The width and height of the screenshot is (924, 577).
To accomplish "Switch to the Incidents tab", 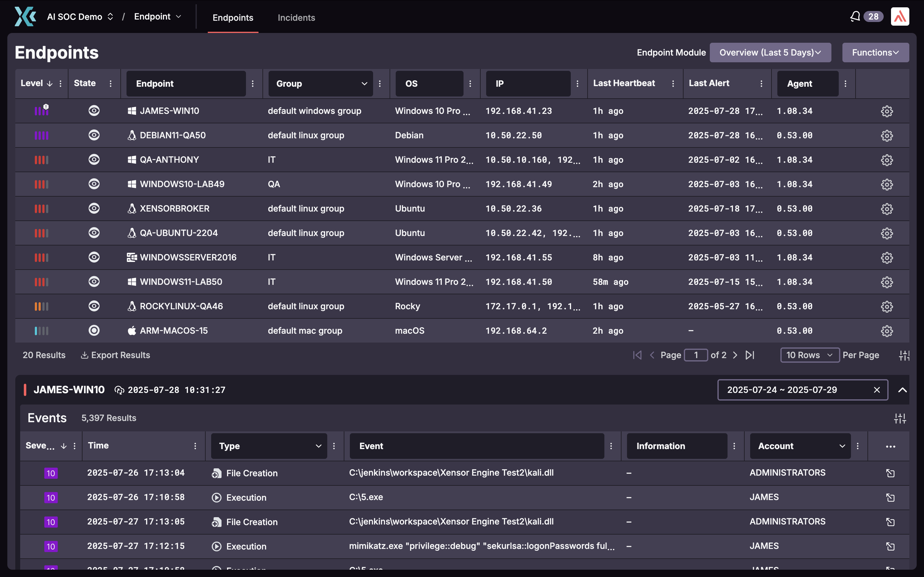I will point(296,18).
